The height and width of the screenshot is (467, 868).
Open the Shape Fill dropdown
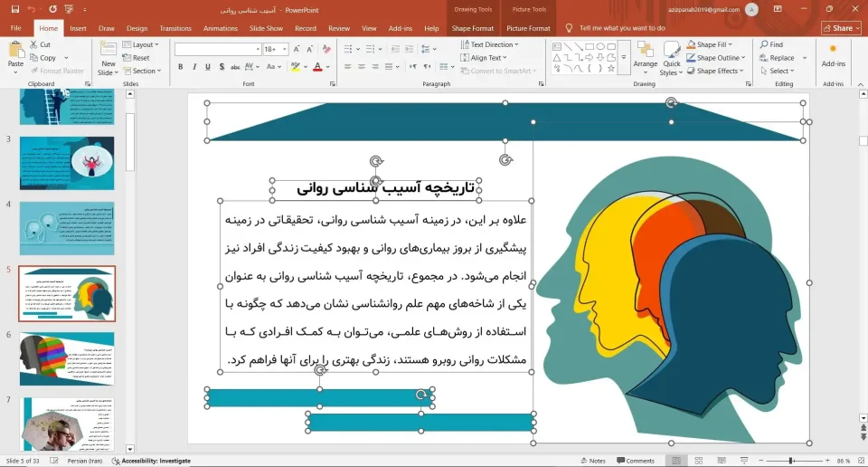[x=709, y=44]
